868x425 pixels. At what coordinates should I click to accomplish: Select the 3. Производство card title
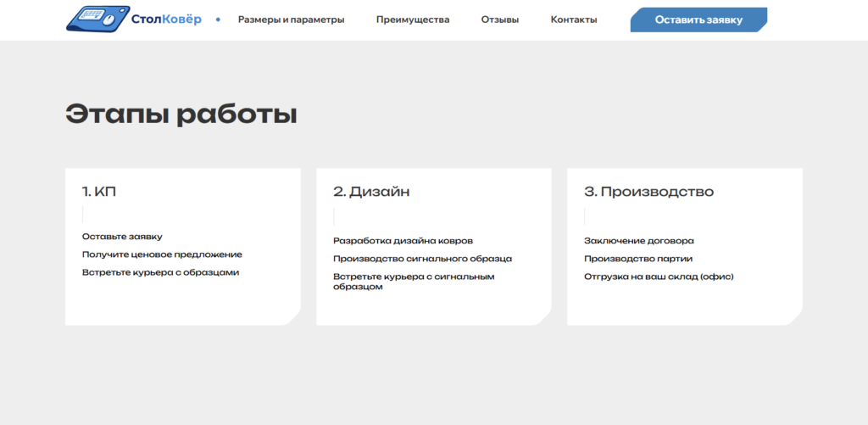[648, 192]
